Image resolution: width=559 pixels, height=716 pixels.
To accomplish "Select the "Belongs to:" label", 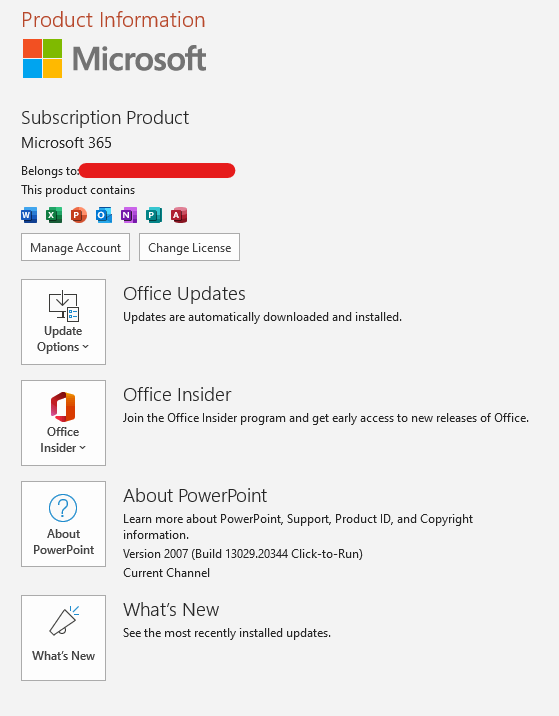I will tap(50, 171).
